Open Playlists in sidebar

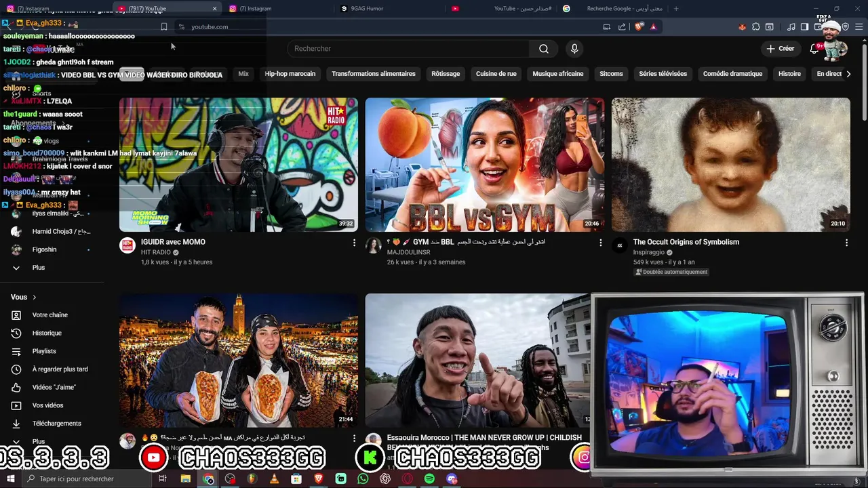[44, 351]
